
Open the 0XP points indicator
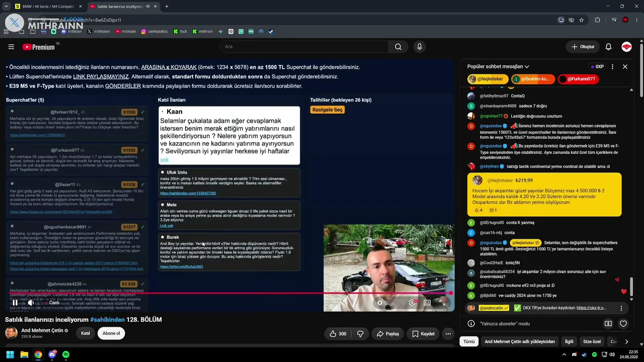coord(596,66)
